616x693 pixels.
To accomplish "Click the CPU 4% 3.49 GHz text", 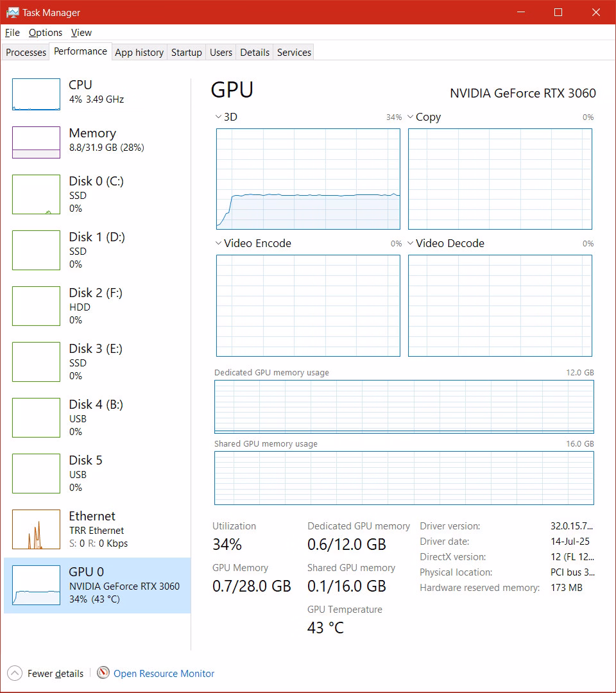I will pos(96,99).
